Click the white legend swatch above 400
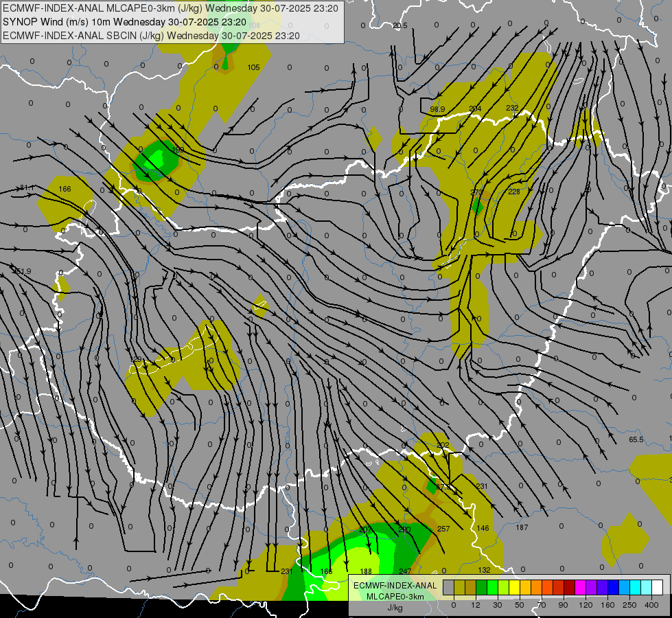The width and height of the screenshot is (672, 618). [x=657, y=588]
